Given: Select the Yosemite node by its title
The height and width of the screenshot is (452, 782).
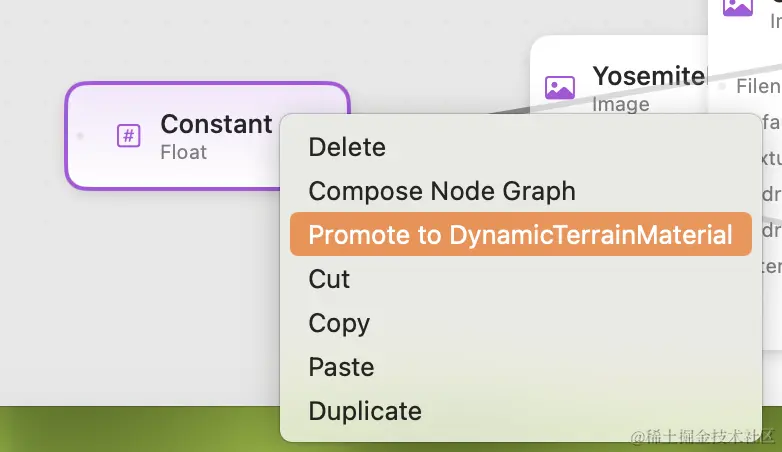Looking at the screenshot, I should pos(648,76).
